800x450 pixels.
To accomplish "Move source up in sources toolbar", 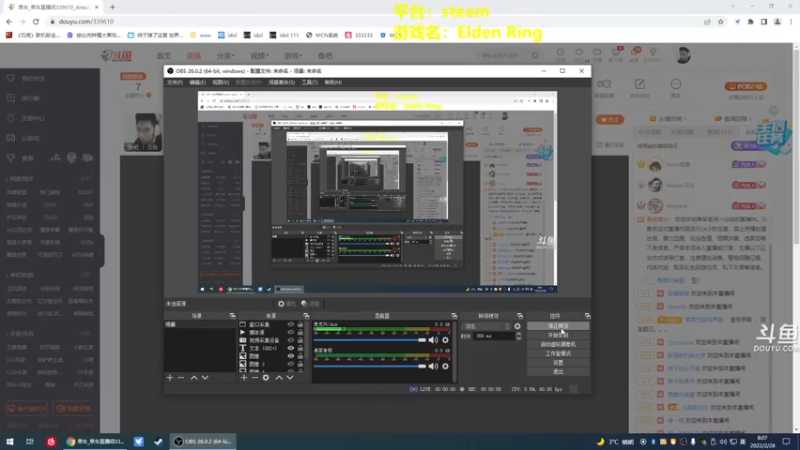I will (x=279, y=378).
